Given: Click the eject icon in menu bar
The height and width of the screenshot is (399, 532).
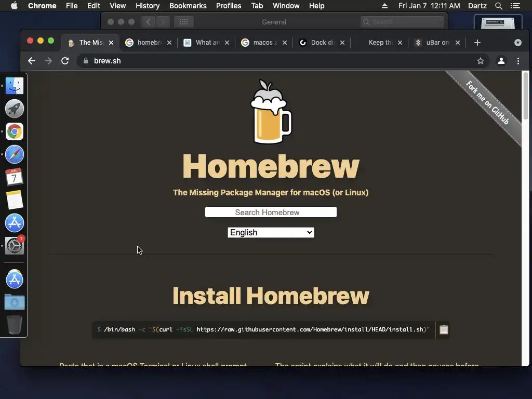Looking at the screenshot, I should pos(384,6).
